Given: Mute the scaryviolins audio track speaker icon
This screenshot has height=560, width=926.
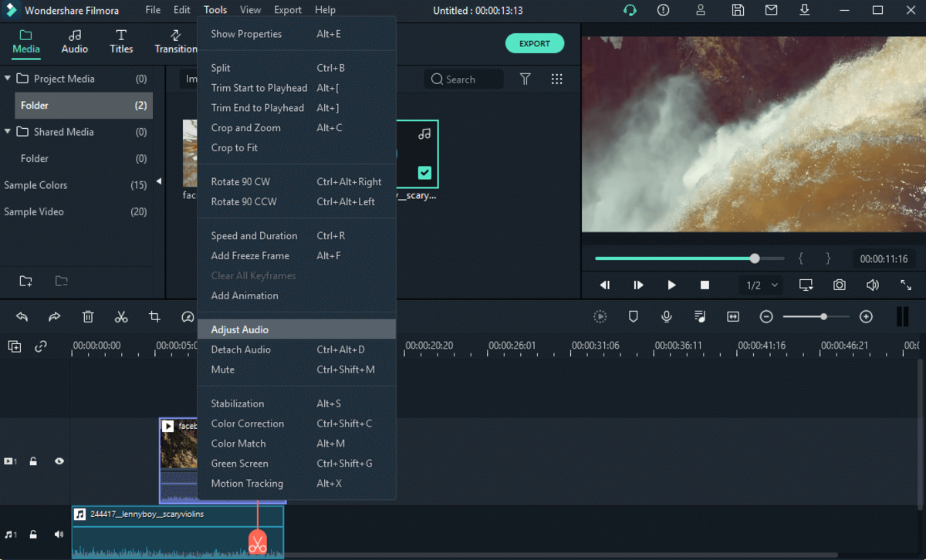Looking at the screenshot, I should pos(59,534).
